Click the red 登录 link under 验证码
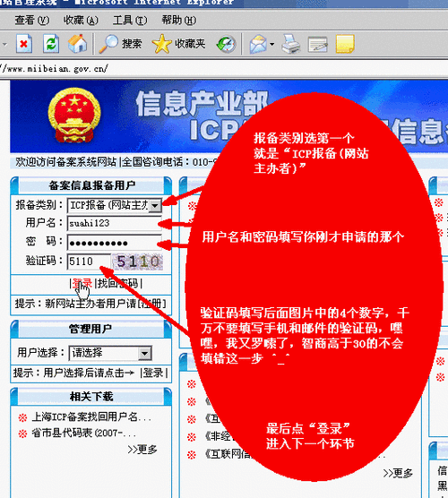Viewport: 448px width, 498px height. (x=82, y=283)
